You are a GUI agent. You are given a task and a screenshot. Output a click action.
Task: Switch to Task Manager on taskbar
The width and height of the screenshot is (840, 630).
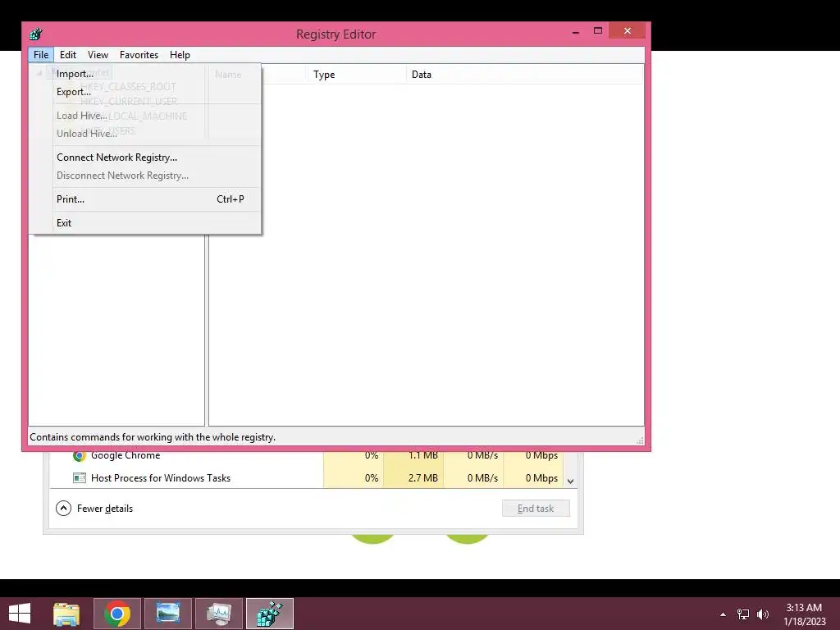click(x=219, y=614)
